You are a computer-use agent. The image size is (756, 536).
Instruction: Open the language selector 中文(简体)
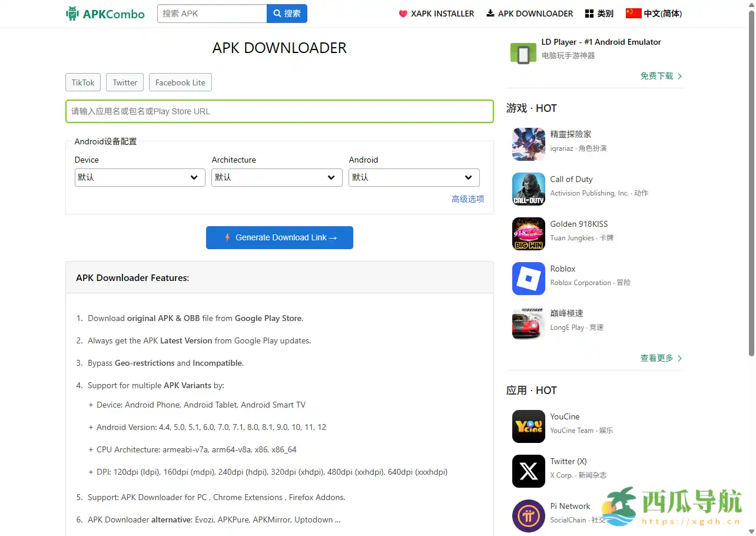654,14
